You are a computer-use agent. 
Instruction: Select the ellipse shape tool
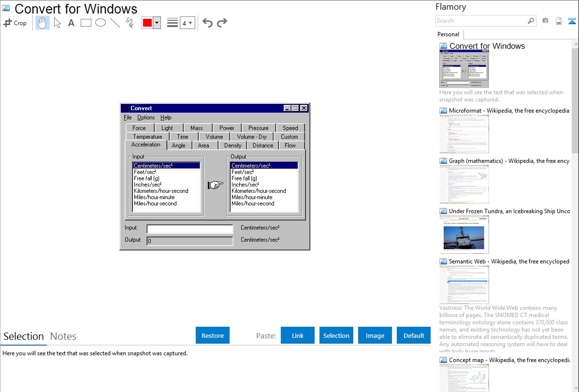click(x=101, y=23)
